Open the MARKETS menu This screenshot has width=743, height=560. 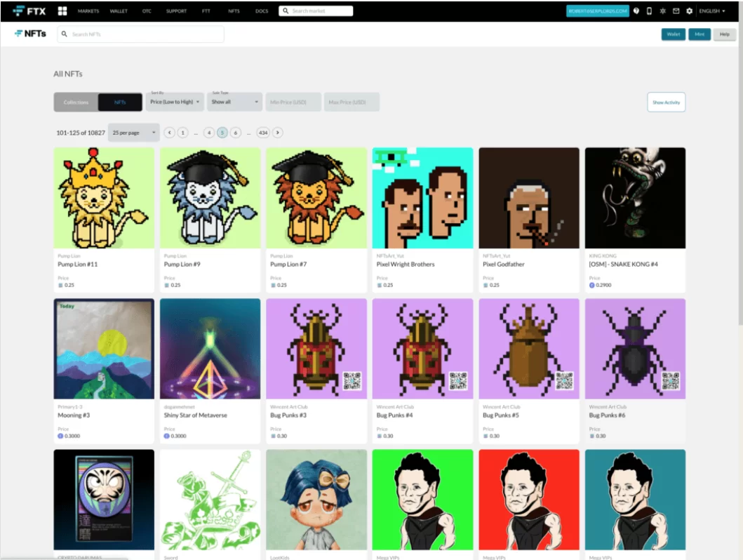pos(88,11)
